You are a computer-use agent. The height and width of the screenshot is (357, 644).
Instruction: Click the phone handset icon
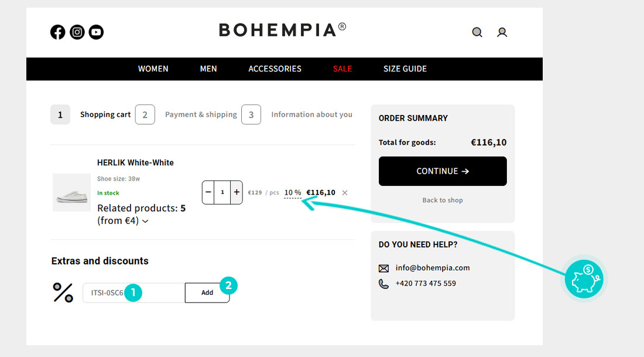[x=383, y=284]
